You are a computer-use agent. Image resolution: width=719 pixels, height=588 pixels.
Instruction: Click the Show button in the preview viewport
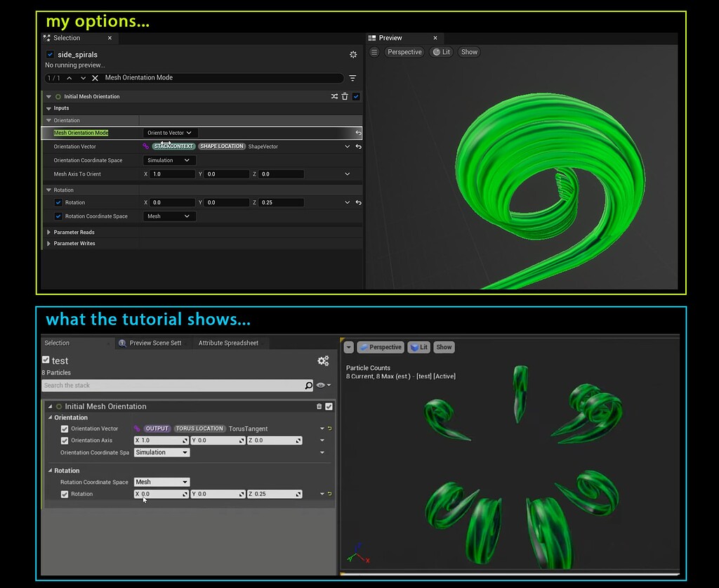468,51
